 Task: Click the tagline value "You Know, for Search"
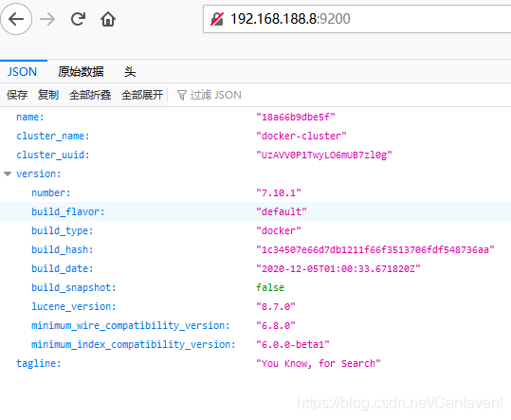click(x=319, y=363)
